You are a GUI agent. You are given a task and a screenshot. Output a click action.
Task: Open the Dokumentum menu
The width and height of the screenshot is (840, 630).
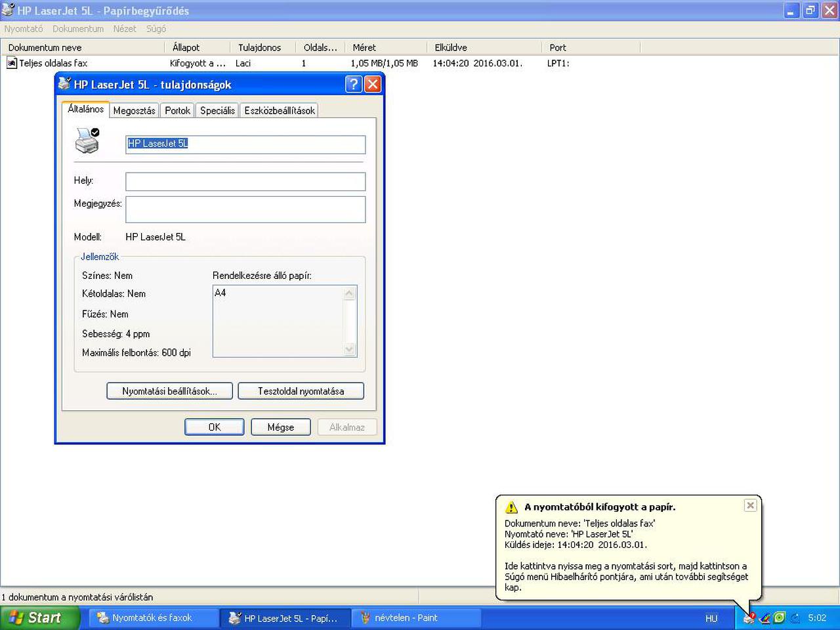click(78, 29)
